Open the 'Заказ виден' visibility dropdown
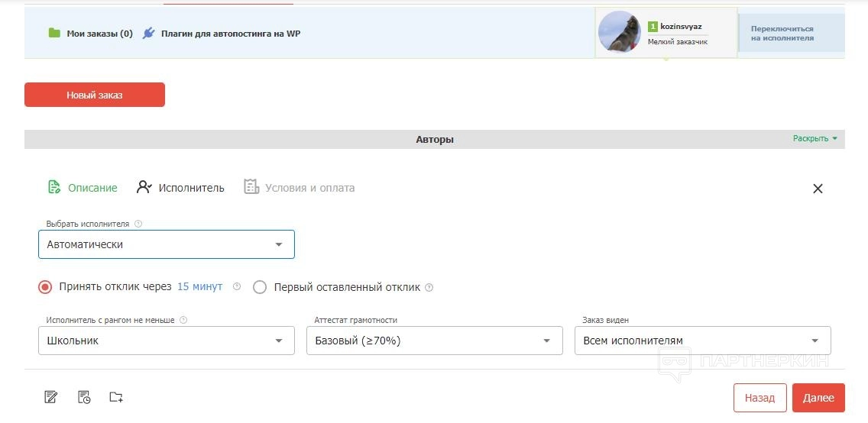 [702, 341]
